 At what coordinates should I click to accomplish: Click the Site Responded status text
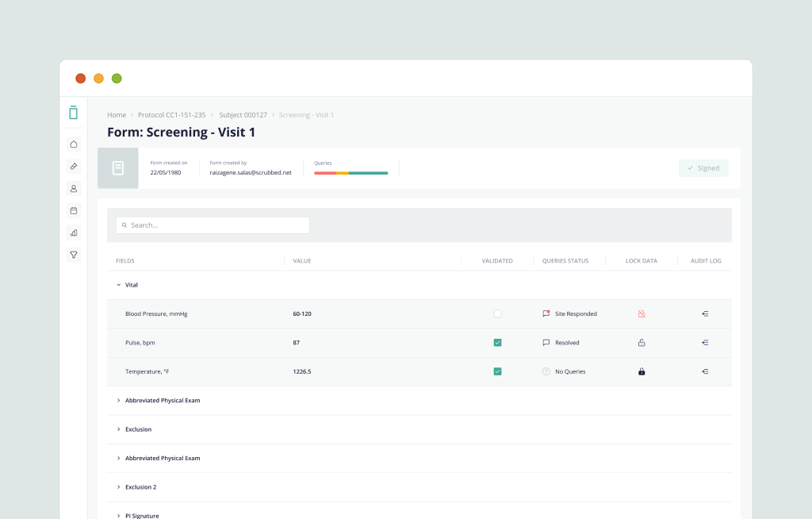tap(576, 313)
